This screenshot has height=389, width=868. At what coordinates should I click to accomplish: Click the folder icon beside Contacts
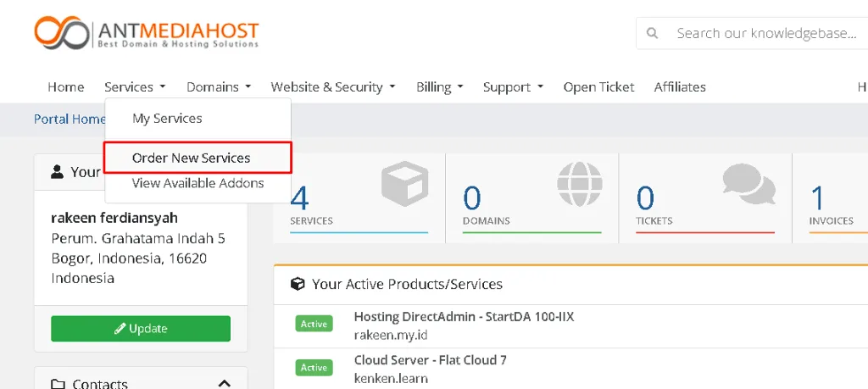point(58,384)
